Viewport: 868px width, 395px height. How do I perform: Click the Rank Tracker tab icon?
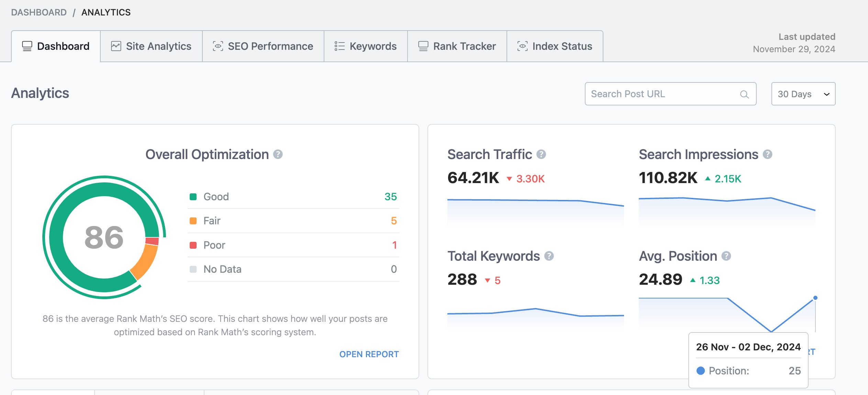423,46
